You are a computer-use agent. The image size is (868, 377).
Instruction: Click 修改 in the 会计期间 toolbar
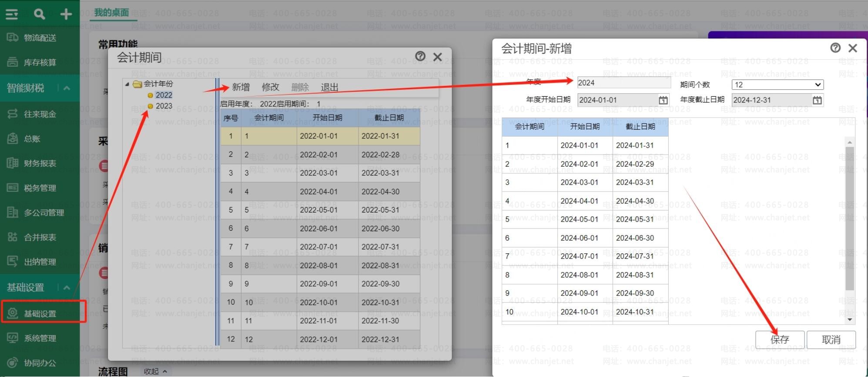[270, 87]
